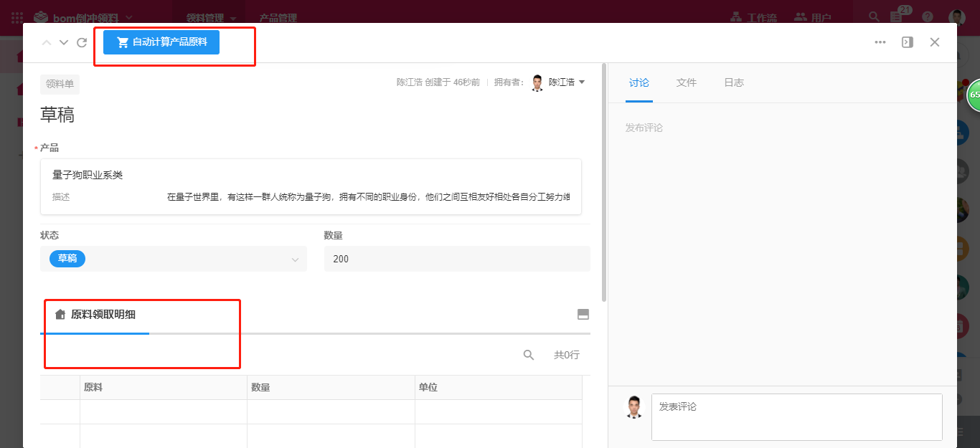This screenshot has height=448, width=980.
Task: Go to next record with down arrow
Action: click(x=64, y=42)
